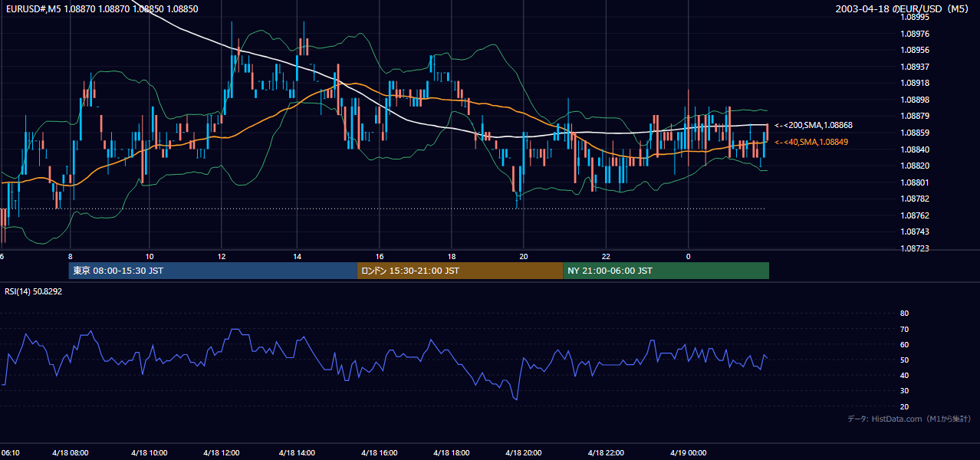980x460 pixels.
Task: Click the 4/18 16:00 date label
Action: [380, 453]
